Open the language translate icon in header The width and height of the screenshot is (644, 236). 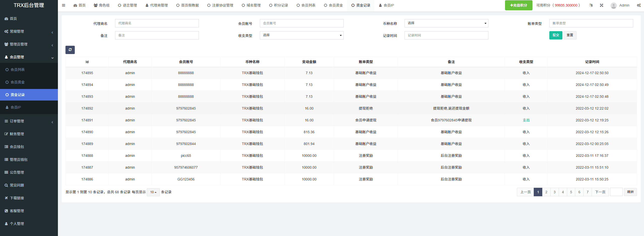tap(591, 5)
